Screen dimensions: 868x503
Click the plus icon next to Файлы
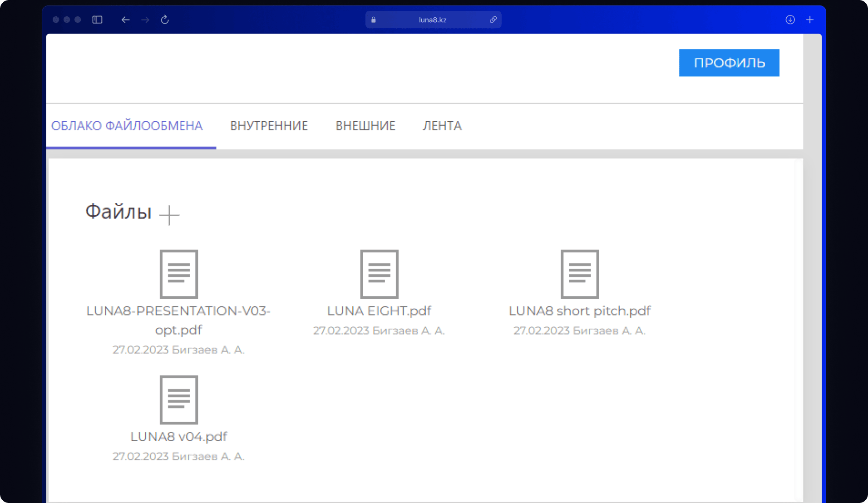point(169,215)
